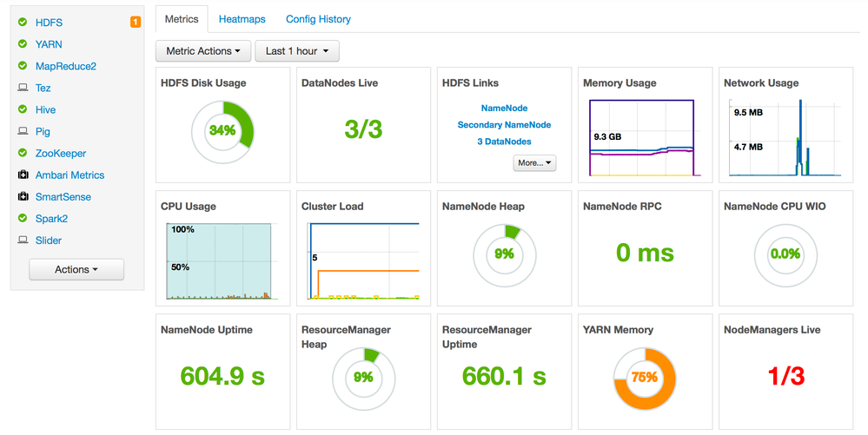This screenshot has height=435, width=868.
Task: Click the HDFS Disk Usage 34% donut
Action: 222,131
